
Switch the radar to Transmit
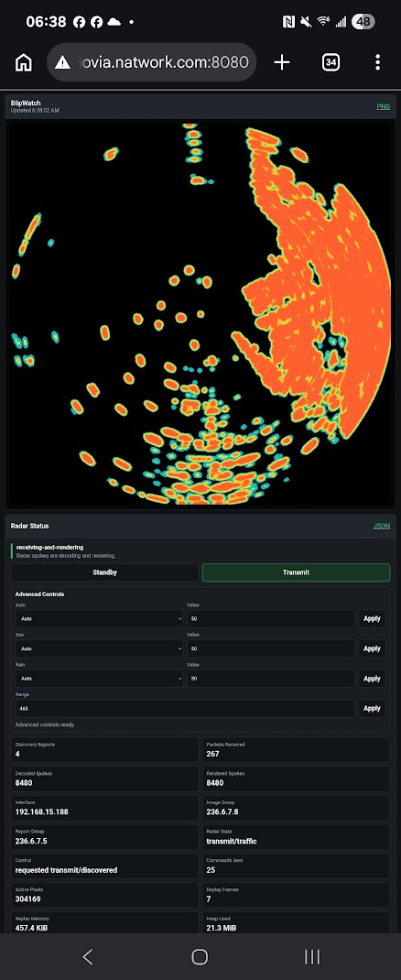(296, 572)
